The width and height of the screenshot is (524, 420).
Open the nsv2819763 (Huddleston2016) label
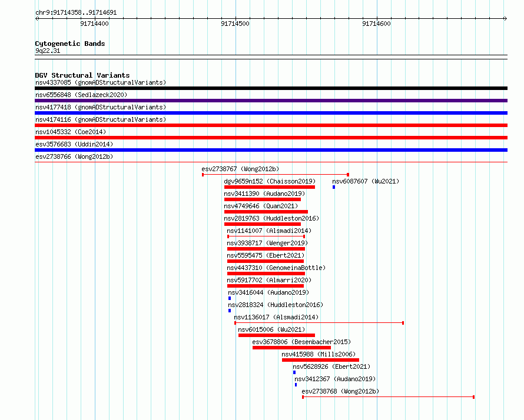[x=271, y=218]
